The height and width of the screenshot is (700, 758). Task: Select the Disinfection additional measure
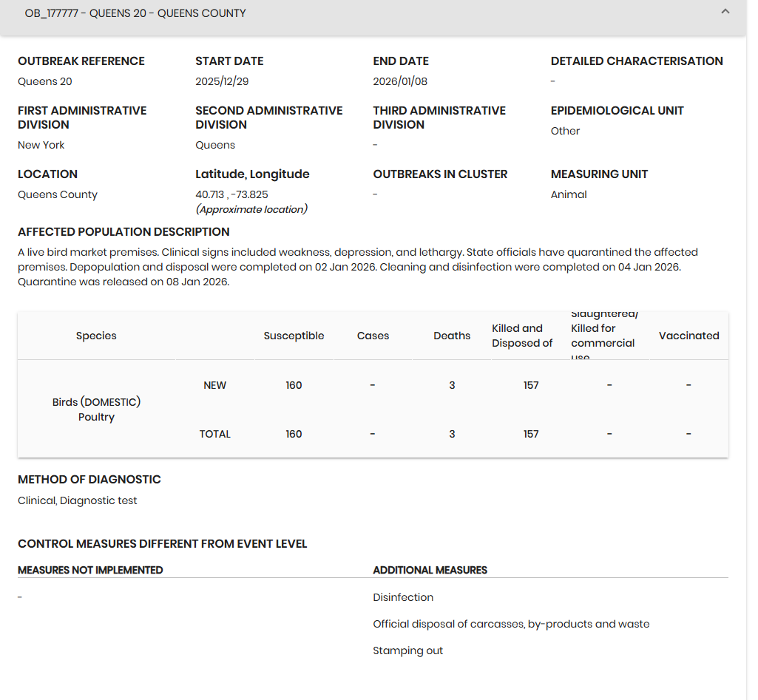click(403, 597)
